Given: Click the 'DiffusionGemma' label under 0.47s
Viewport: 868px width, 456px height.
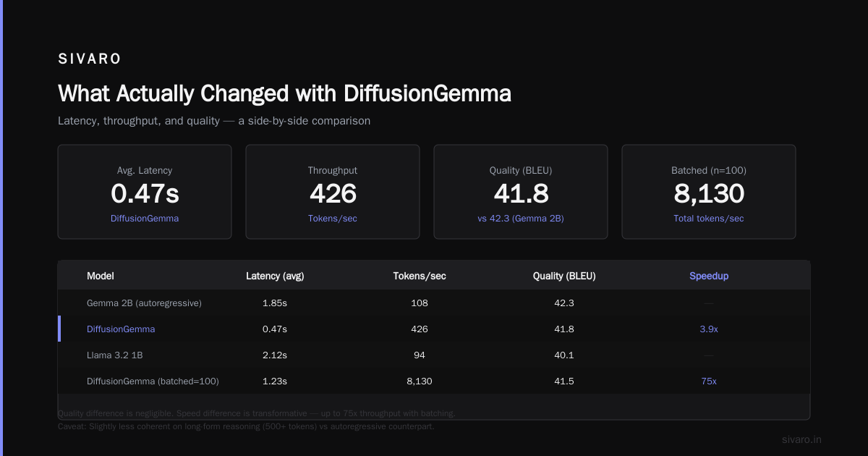Looking at the screenshot, I should (x=145, y=219).
